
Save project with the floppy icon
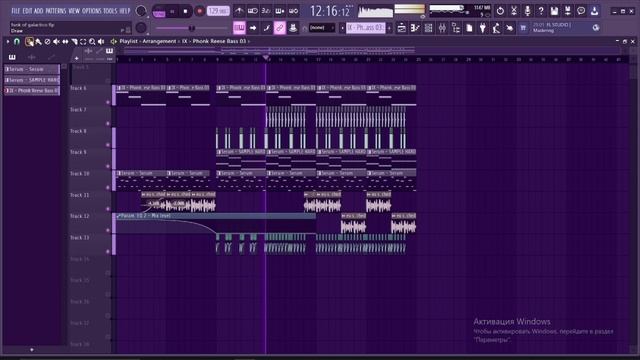[554, 11]
